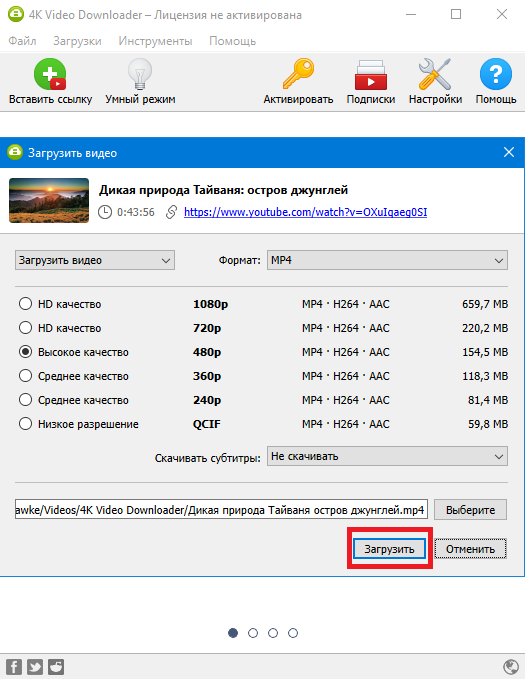Image resolution: width=525 pixels, height=679 pixels.
Task: Open the youtube.com video link
Action: coord(305,212)
